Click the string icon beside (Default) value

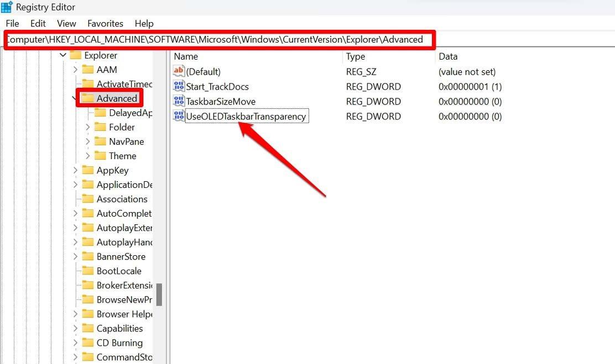click(x=179, y=71)
